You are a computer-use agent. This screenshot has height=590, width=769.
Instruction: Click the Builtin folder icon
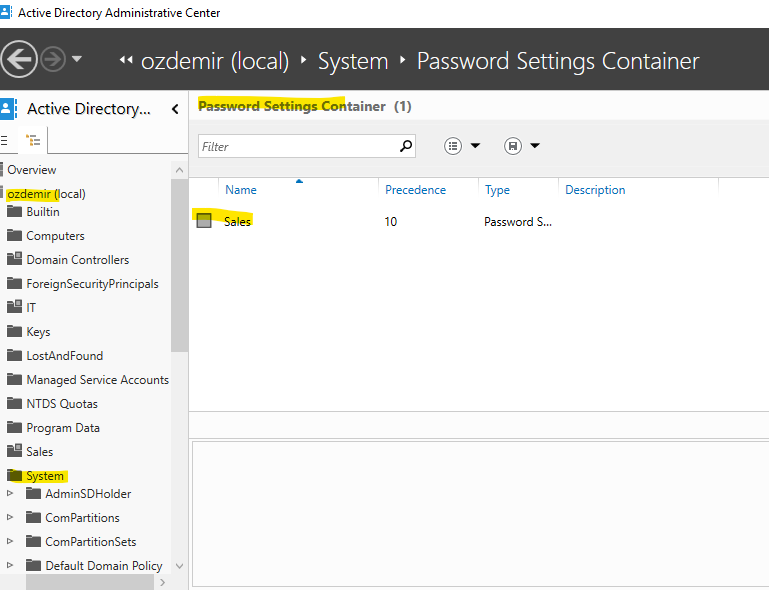point(14,212)
